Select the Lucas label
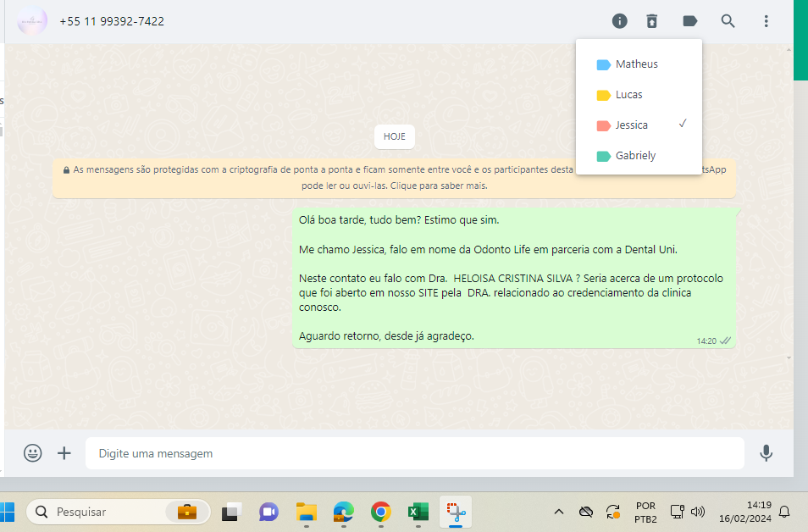 (x=639, y=95)
